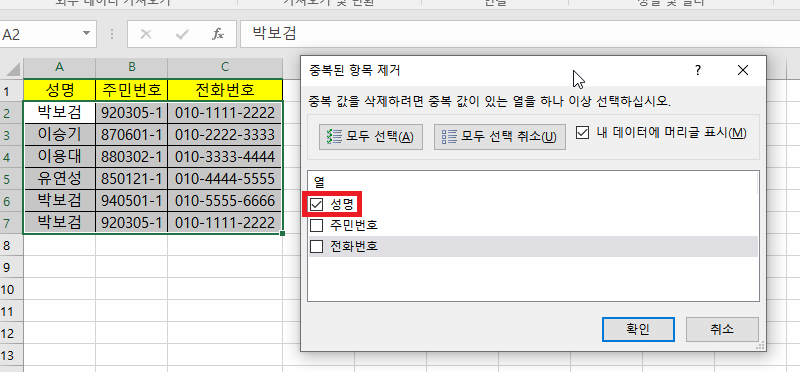The height and width of the screenshot is (372, 803).
Task: Click cell 880302-1
Action: pyautogui.click(x=132, y=156)
